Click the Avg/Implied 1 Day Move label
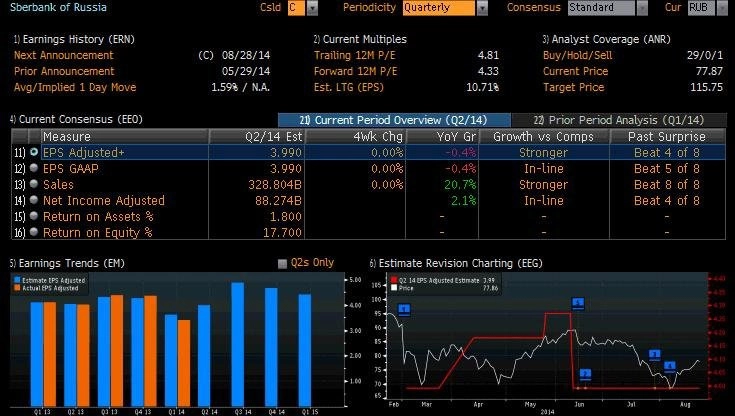Viewport: 735px width, 416px height. (x=75, y=87)
